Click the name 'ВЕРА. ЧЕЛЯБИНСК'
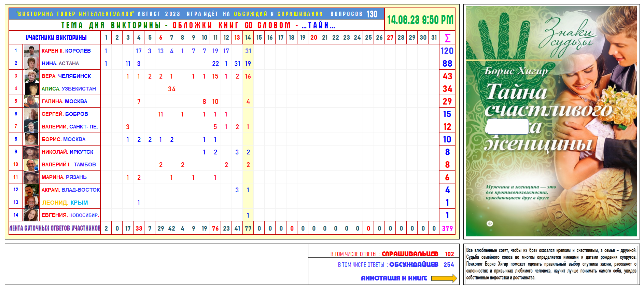 click(x=66, y=76)
